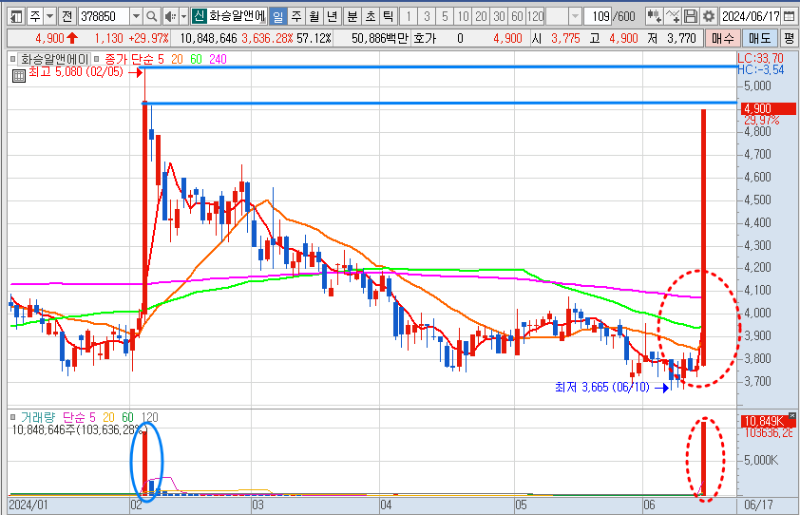The width and height of the screenshot is (800, 515).
Task: Save chart with floppy disk icon
Action: click(690, 16)
